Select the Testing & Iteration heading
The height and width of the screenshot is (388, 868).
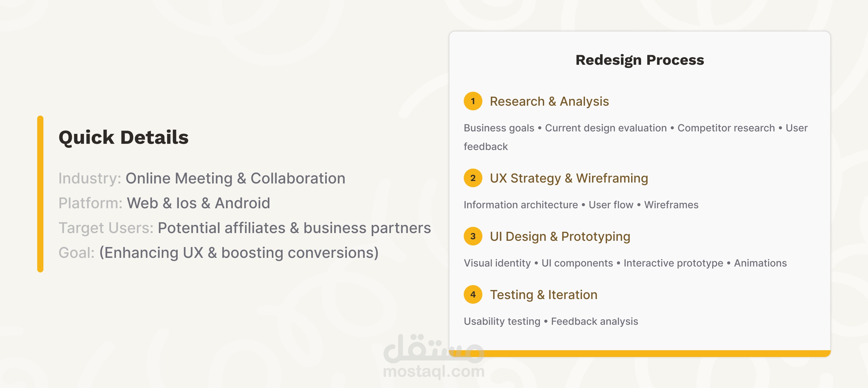click(x=543, y=295)
